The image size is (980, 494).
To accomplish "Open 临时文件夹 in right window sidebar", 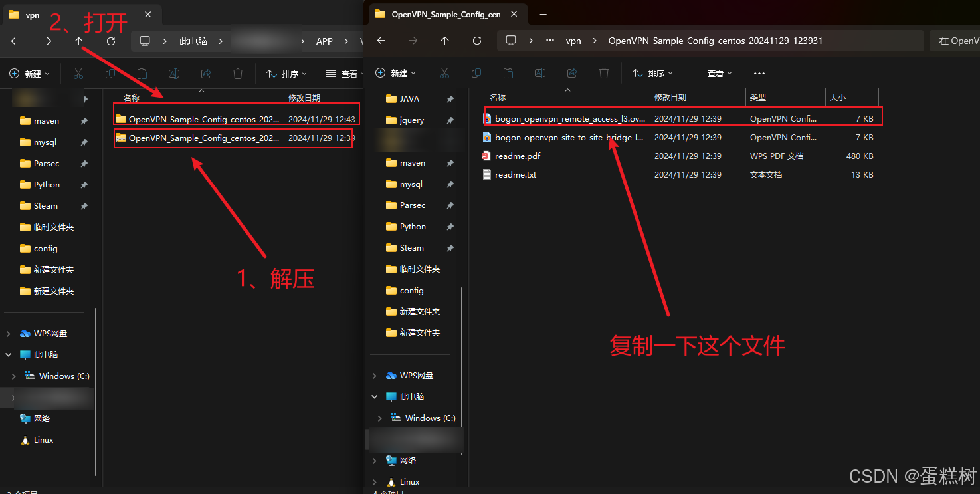I will [x=420, y=269].
